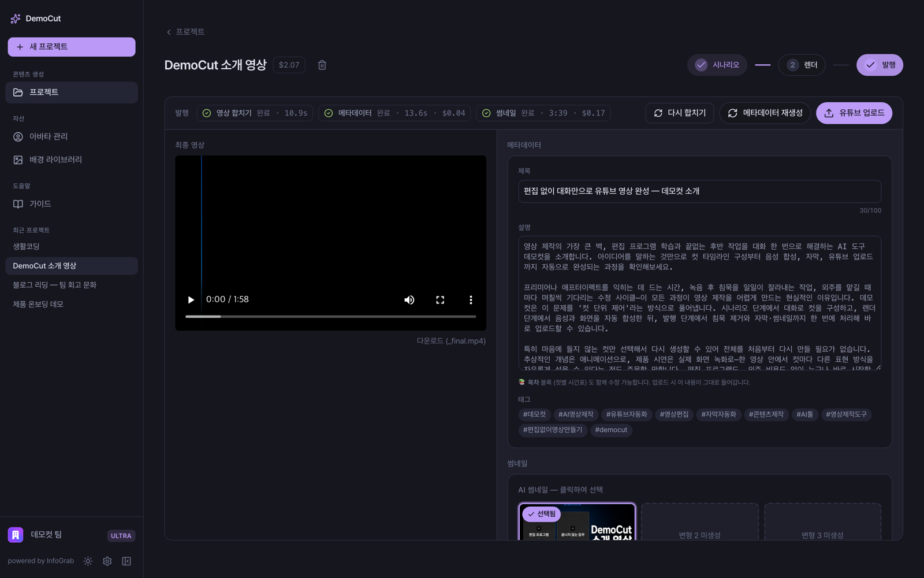Create a 새 프로젝트
The height and width of the screenshot is (578, 924).
click(72, 47)
